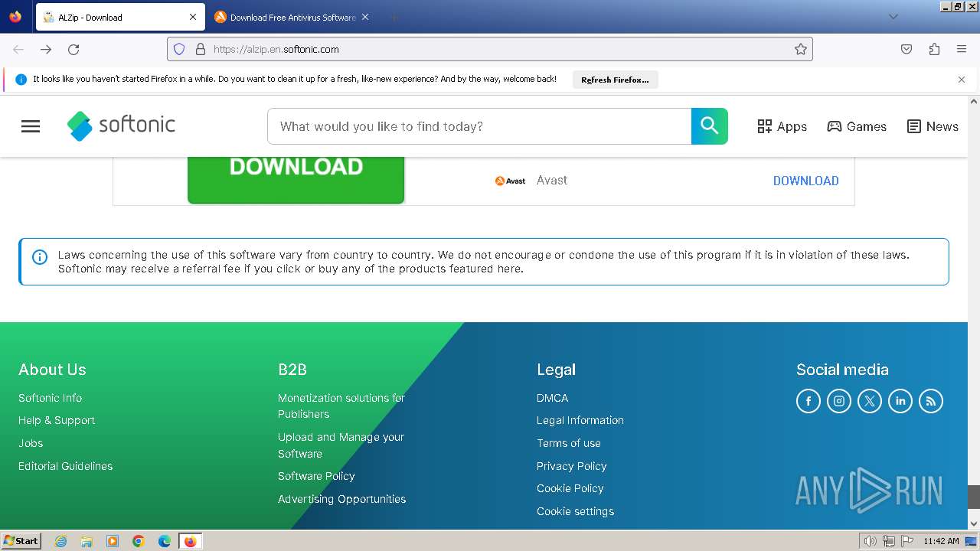The image size is (980, 551).
Task: Go forward one page
Action: pos(46,49)
